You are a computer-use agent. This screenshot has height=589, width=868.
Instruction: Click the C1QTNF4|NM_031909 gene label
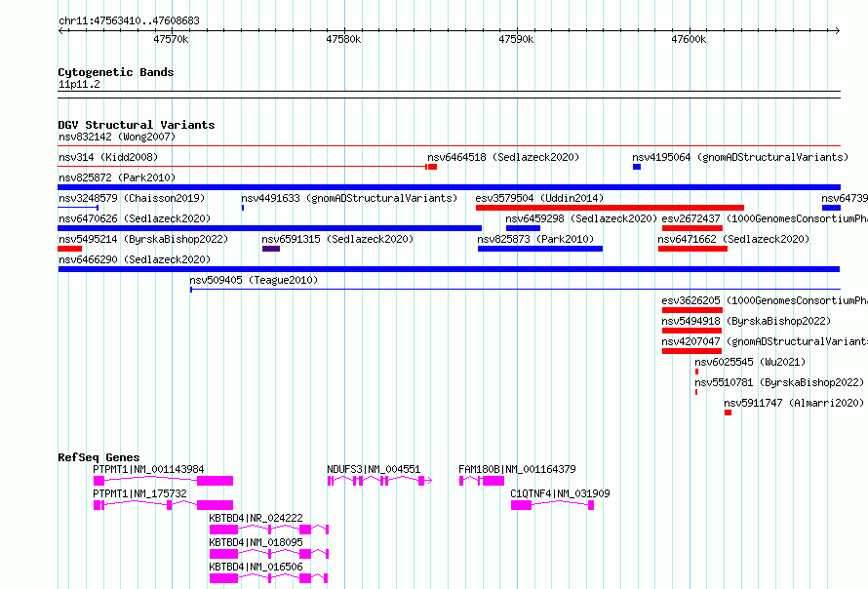[x=560, y=493]
